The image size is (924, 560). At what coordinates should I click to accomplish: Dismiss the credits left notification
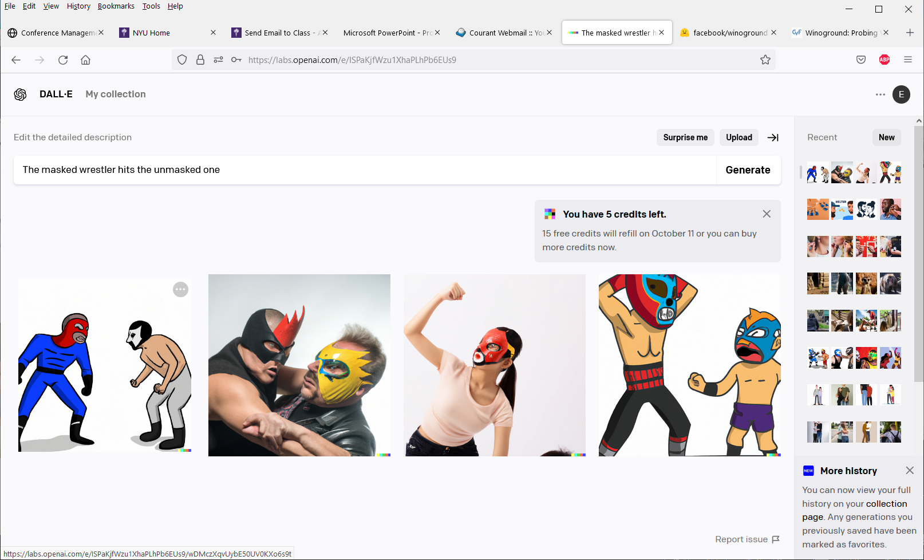pos(767,214)
